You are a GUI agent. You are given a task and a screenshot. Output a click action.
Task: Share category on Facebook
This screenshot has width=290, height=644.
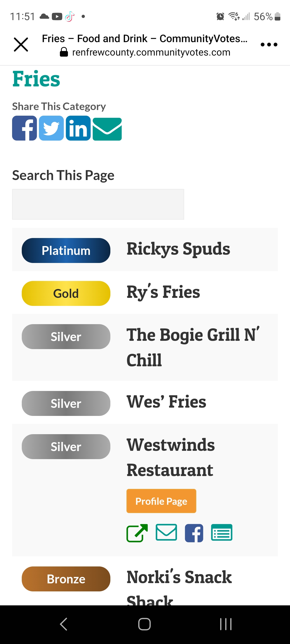pyautogui.click(x=24, y=128)
